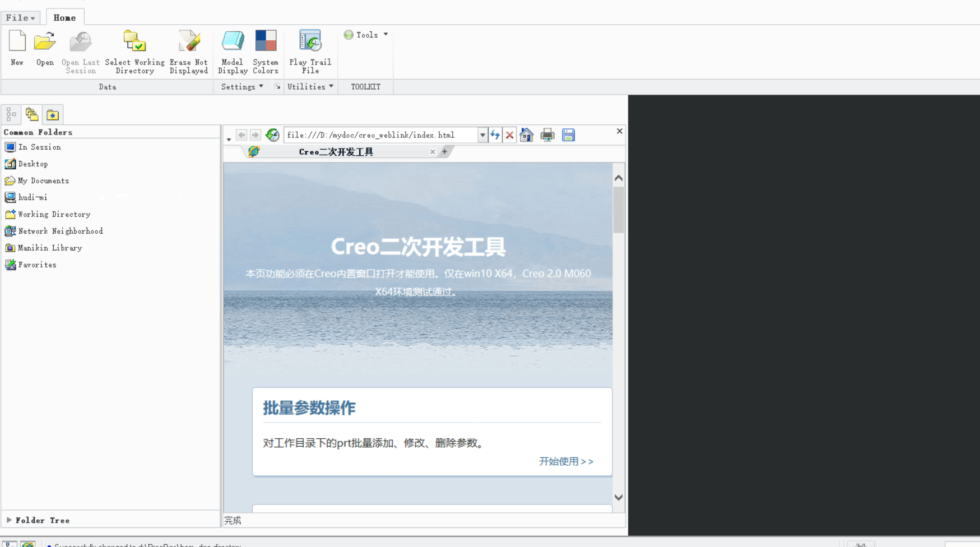Close the embedded browser panel
Image resolution: width=980 pixels, height=547 pixels.
point(619,131)
